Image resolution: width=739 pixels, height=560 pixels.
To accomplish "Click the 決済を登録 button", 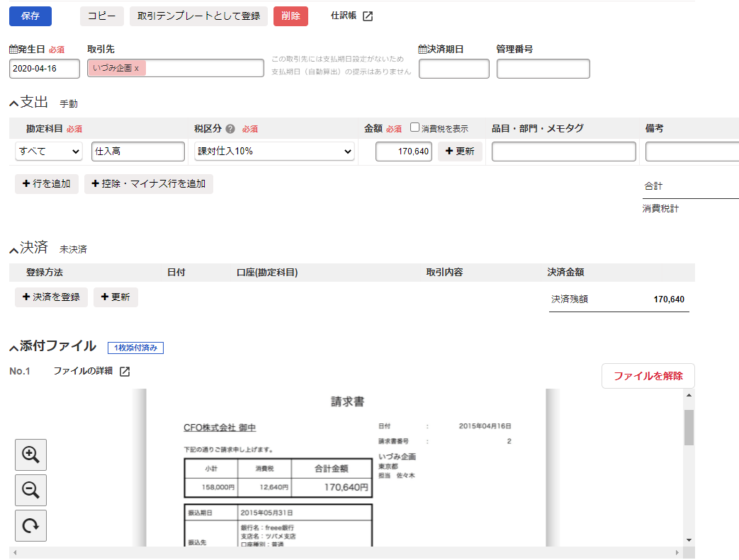I will (51, 297).
